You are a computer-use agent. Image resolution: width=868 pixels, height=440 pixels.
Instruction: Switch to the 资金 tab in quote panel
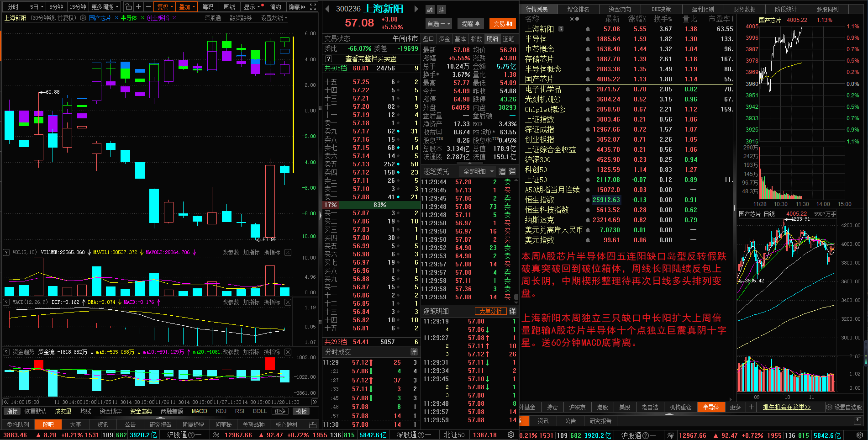pyautogui.click(x=444, y=39)
